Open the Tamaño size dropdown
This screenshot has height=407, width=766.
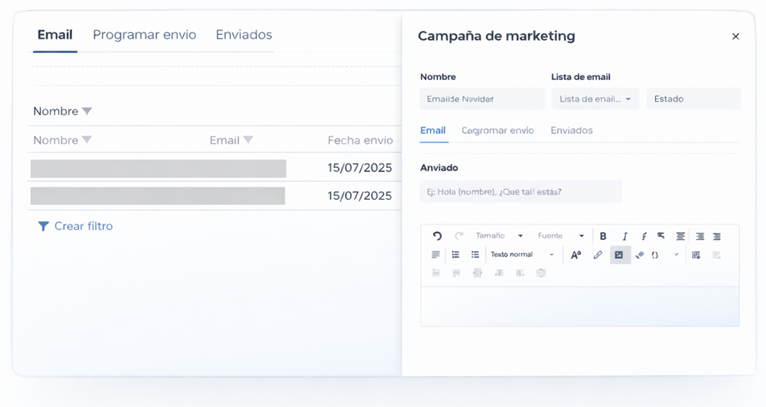pyautogui.click(x=499, y=236)
